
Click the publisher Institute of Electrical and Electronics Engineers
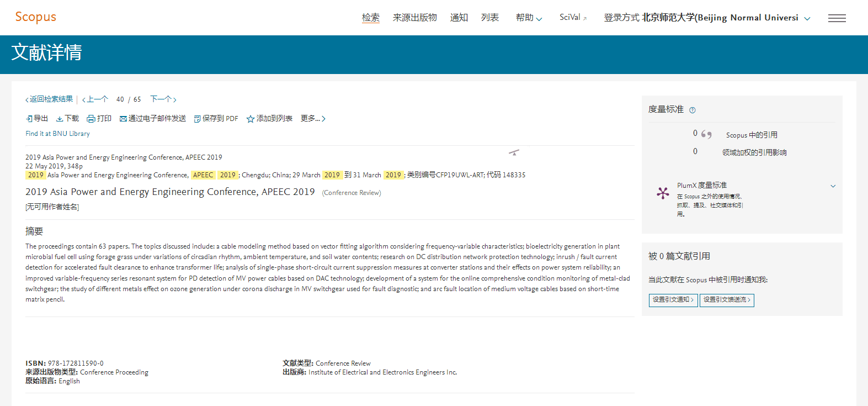pos(382,372)
